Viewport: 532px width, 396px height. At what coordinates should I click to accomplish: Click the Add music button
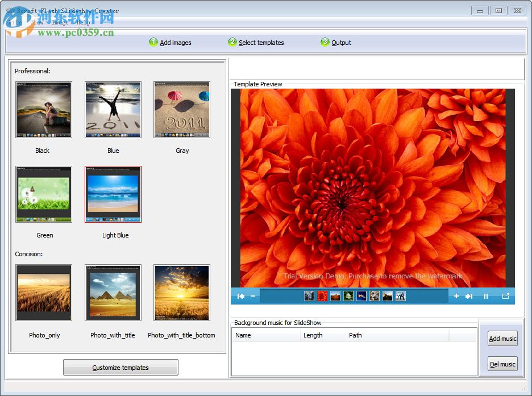point(502,338)
